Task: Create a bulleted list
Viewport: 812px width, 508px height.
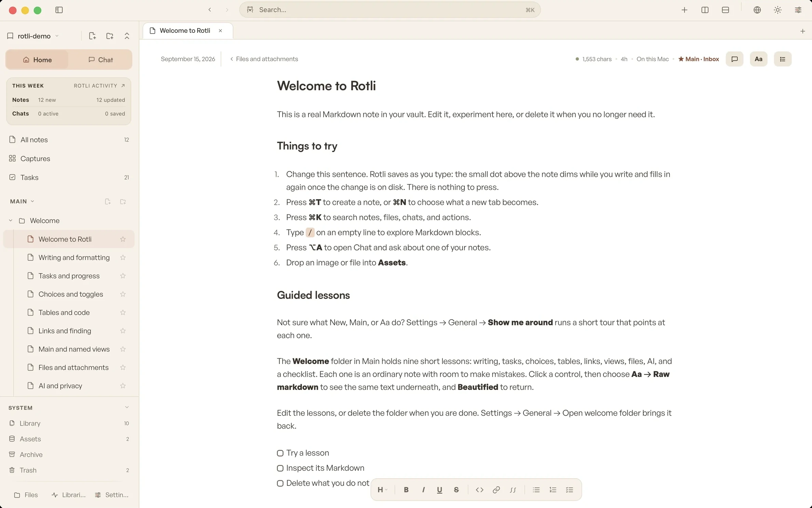Action: click(536, 490)
